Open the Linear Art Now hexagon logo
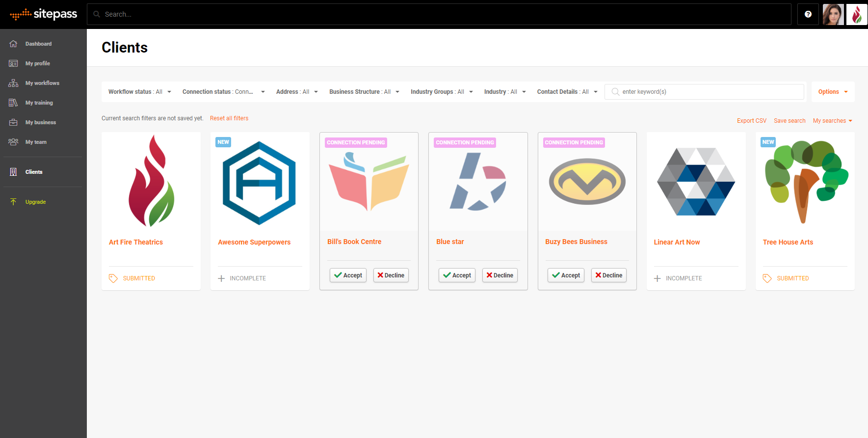868x438 pixels. click(x=696, y=182)
